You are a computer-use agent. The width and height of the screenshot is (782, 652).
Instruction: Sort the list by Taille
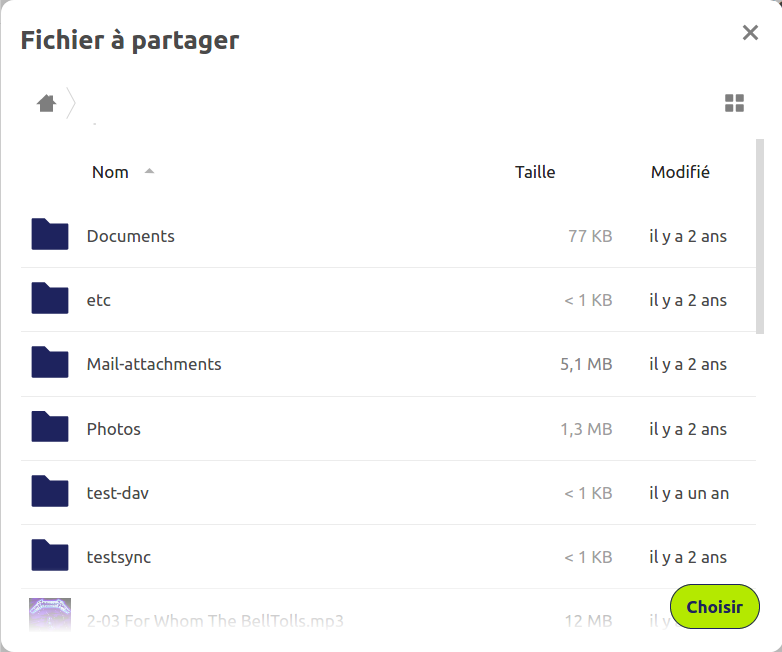(535, 172)
